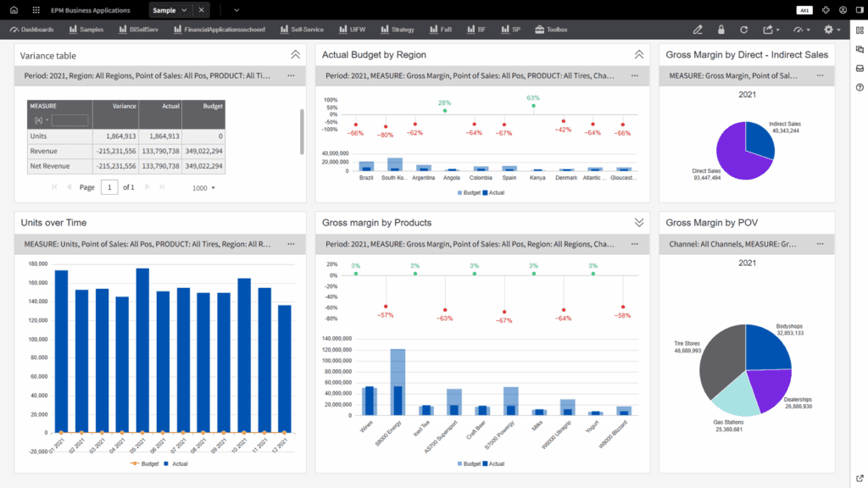
Task: Open the Sample tab dropdown arrow
Action: pos(186,9)
